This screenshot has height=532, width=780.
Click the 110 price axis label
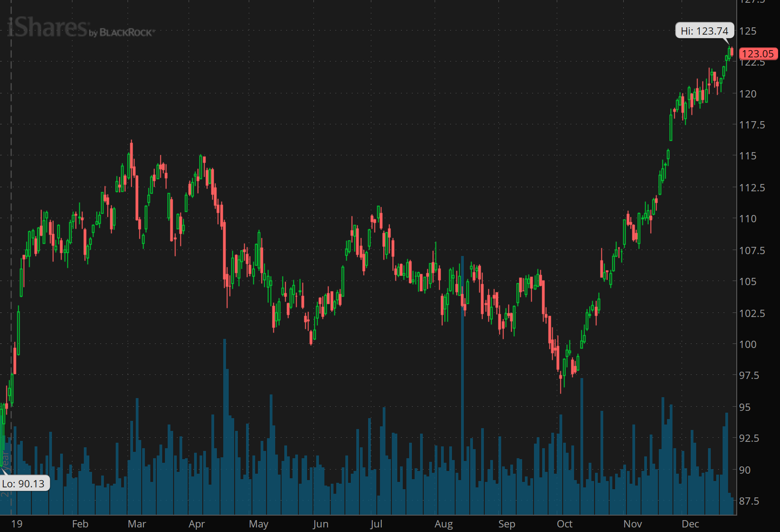[x=748, y=219]
